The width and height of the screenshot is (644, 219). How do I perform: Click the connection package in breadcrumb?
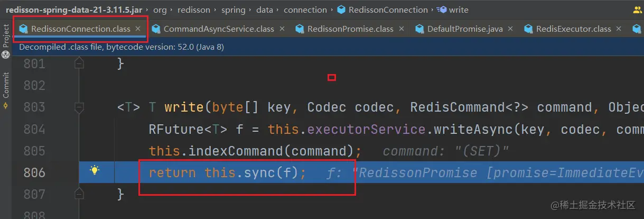[x=305, y=10]
